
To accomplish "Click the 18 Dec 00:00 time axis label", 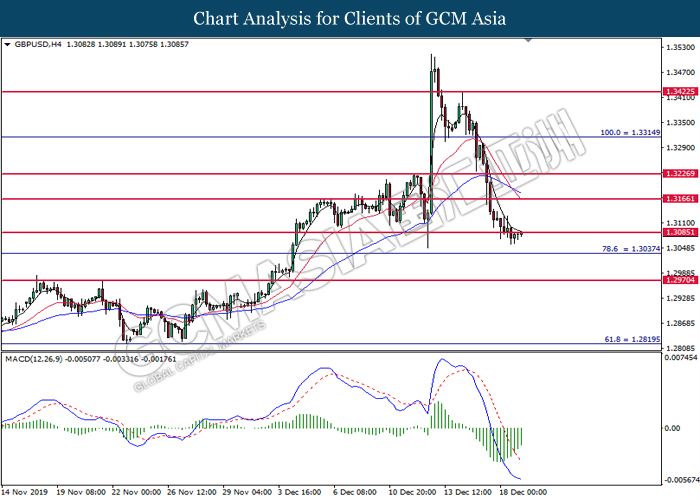I will point(523,492).
